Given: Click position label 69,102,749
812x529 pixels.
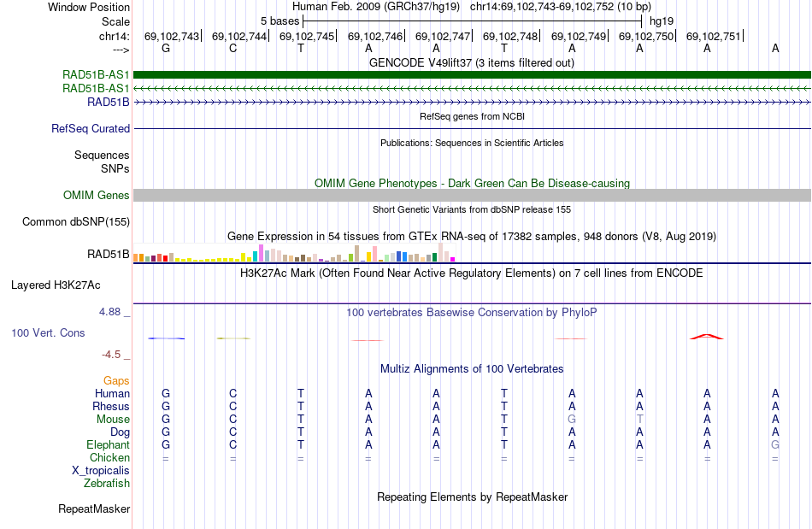Looking at the screenshot, I should [x=579, y=36].
